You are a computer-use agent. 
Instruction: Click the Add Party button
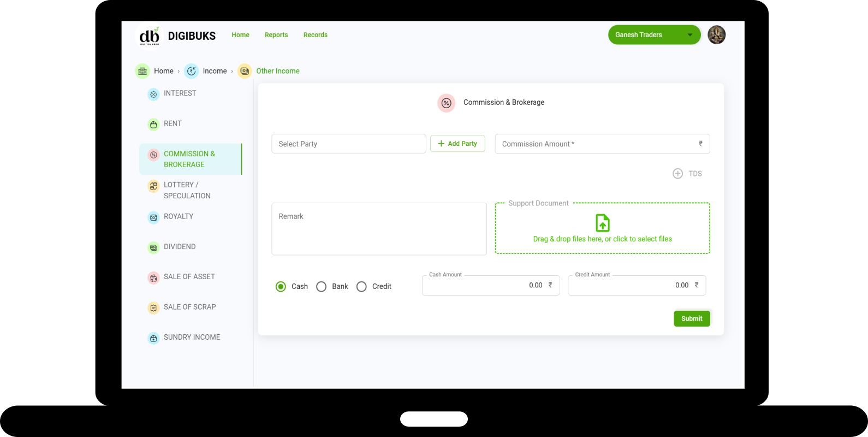(457, 144)
